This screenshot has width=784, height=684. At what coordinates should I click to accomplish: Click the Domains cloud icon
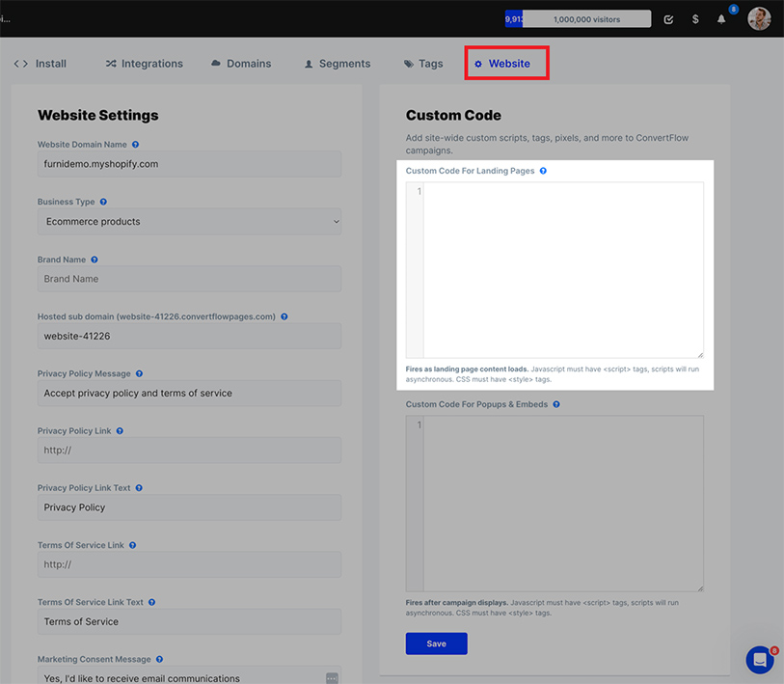point(215,63)
